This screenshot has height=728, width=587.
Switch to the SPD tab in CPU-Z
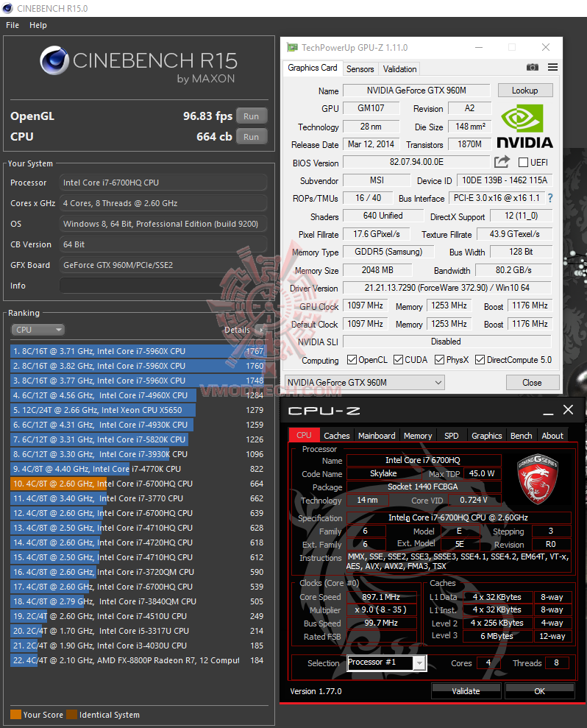coord(451,436)
